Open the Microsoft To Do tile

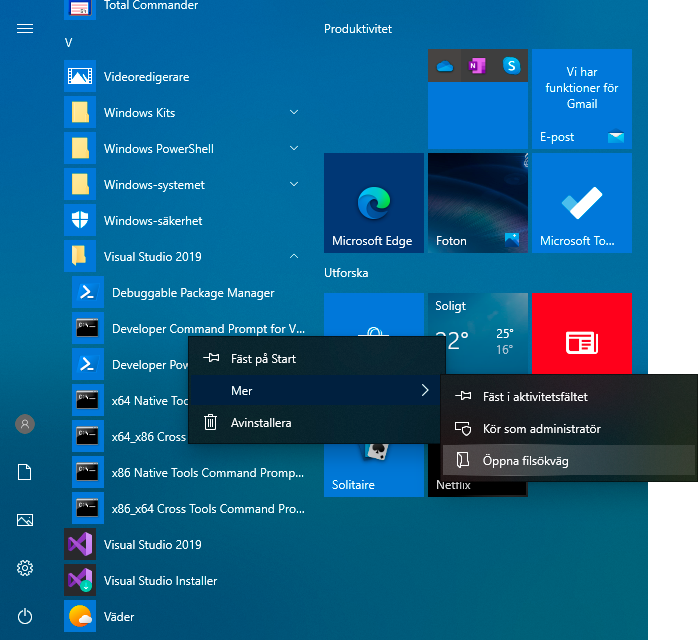point(582,203)
